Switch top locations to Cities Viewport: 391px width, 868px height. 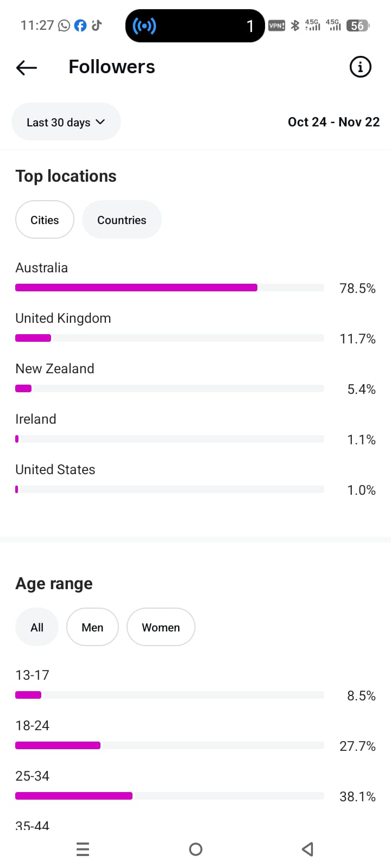pyautogui.click(x=45, y=220)
